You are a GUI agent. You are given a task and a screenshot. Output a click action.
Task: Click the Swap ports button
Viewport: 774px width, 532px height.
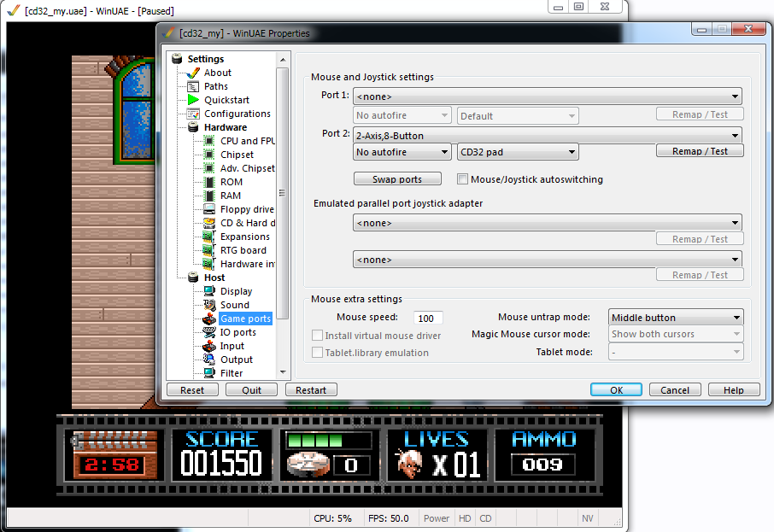pos(397,179)
